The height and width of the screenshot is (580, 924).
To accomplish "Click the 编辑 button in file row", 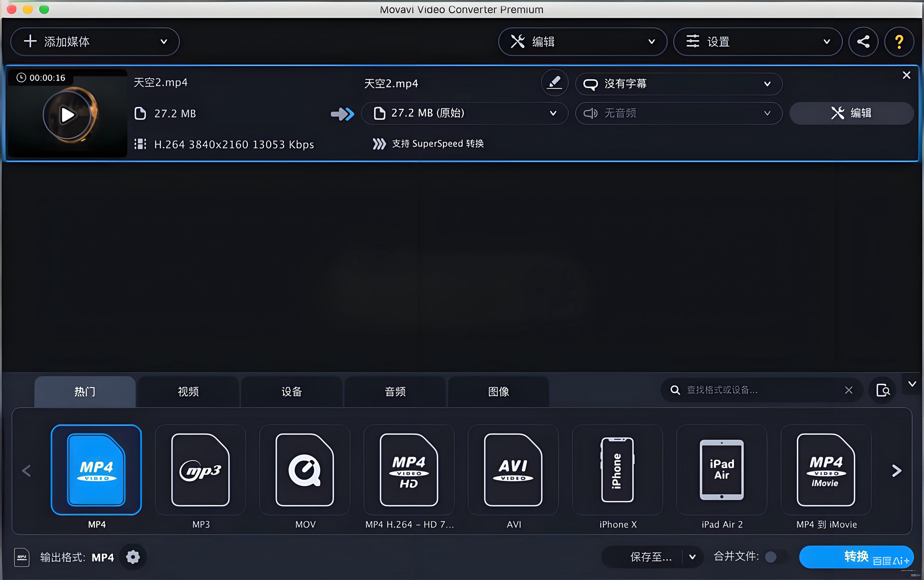I will [x=851, y=113].
